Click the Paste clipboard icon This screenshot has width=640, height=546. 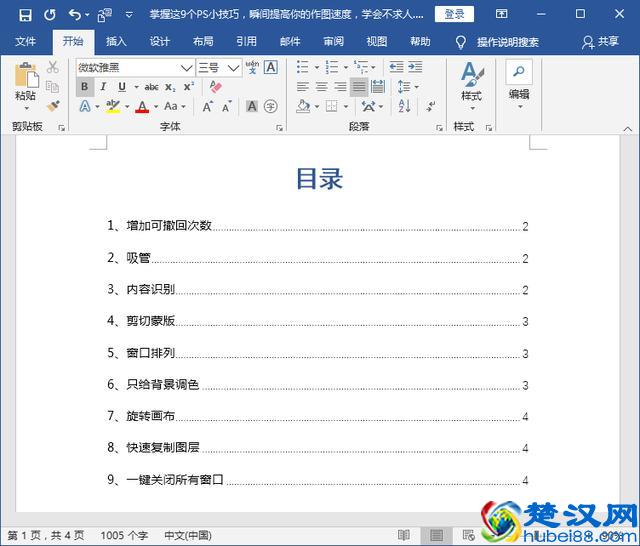click(x=27, y=75)
